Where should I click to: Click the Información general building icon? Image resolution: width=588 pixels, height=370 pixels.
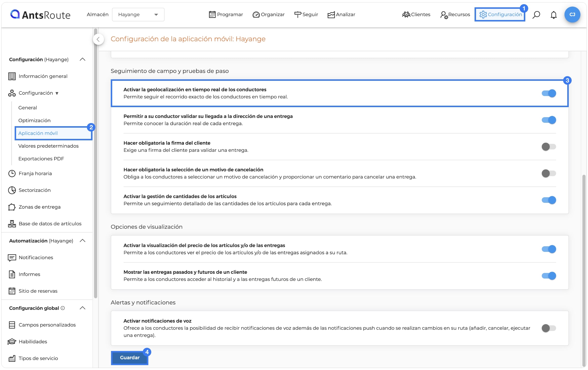point(12,76)
